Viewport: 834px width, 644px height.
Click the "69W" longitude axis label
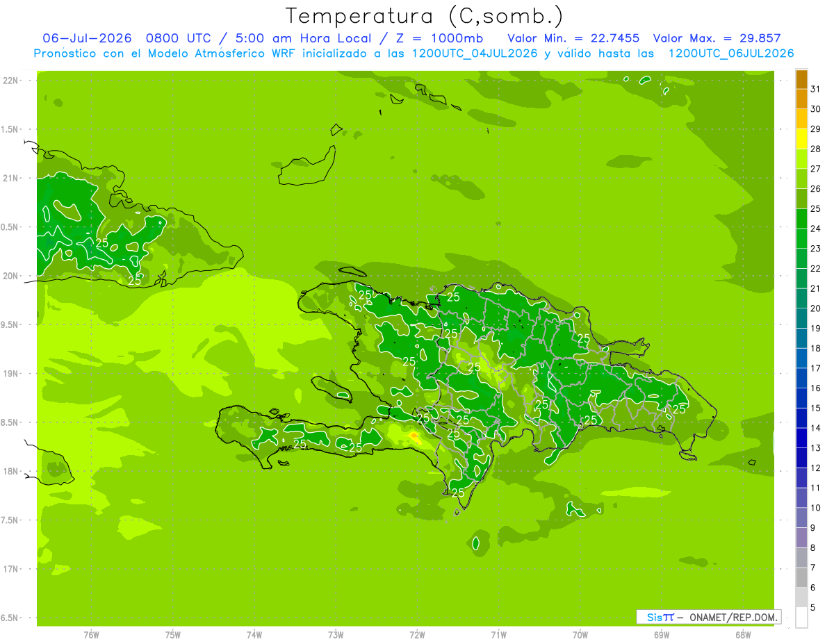click(x=662, y=635)
